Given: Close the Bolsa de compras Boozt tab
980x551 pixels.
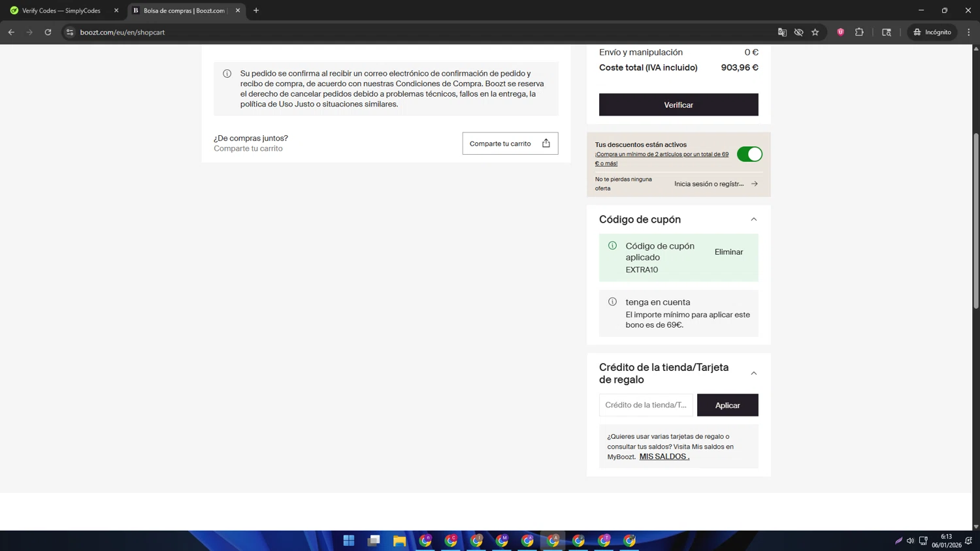Looking at the screenshot, I should [238, 10].
